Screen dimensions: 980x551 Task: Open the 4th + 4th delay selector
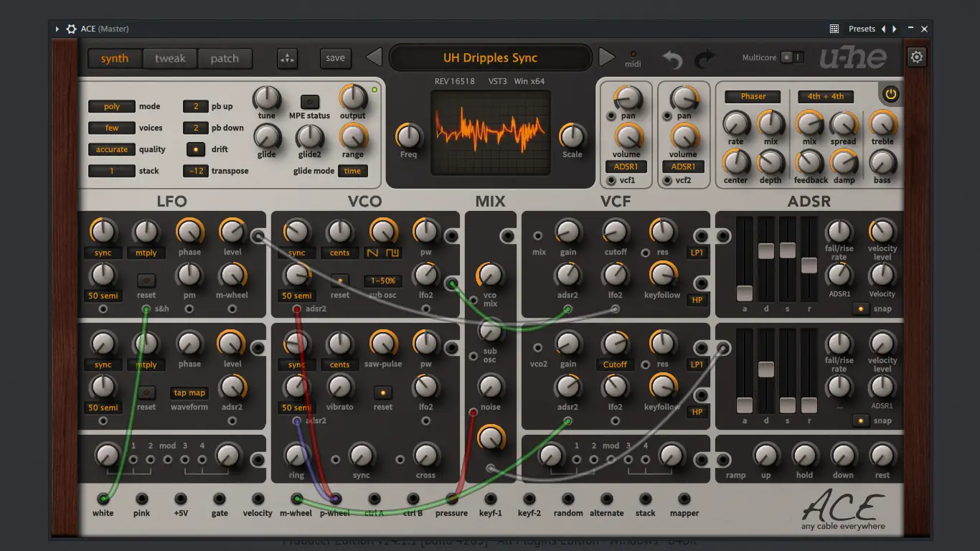(x=826, y=96)
